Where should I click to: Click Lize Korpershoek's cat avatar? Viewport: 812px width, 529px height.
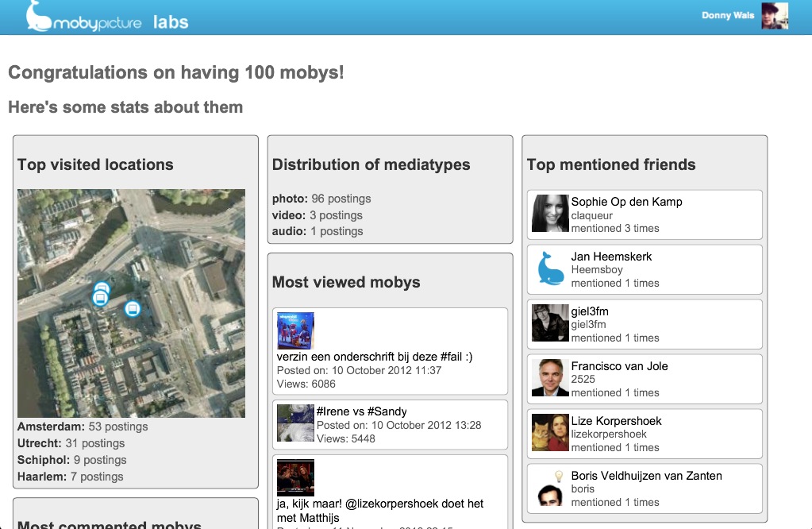(x=550, y=432)
